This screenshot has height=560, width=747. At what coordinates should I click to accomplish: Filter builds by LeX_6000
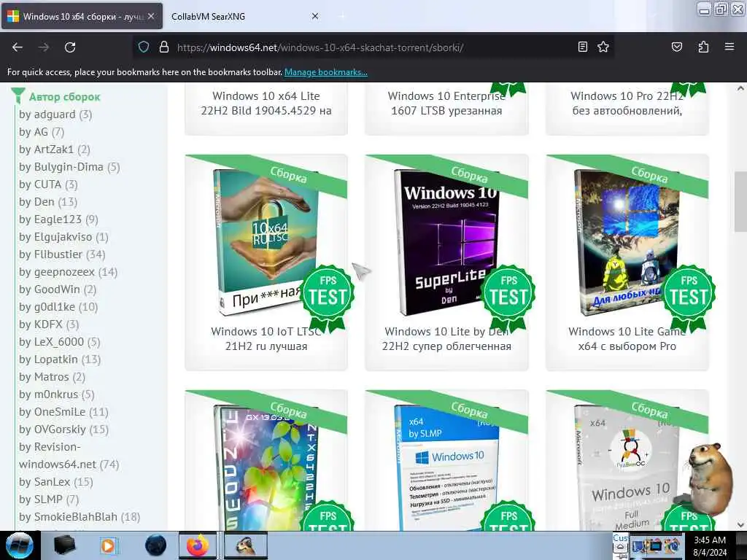pyautogui.click(x=60, y=342)
